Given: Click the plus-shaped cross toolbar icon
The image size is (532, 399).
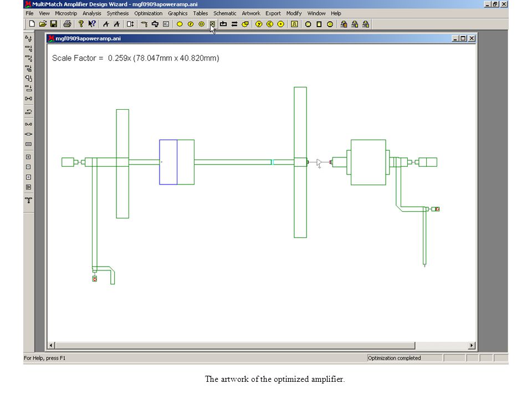Looking at the screenshot, I should point(155,24).
